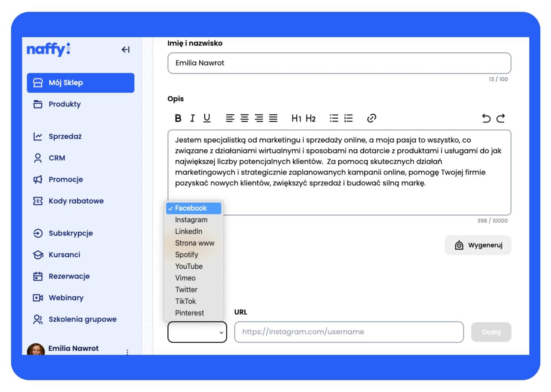Select Facebook from the dropdown list
Viewport: 551px width, 392px height.
coord(194,208)
